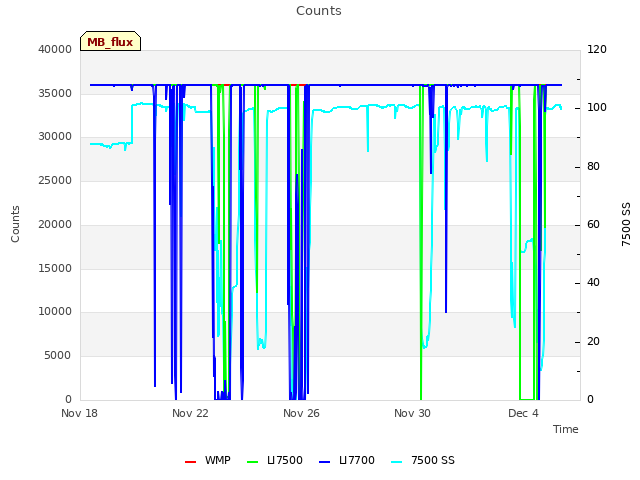640x480 pixels.
Task: Click the Nov 26 date tick label
Action: (x=301, y=413)
